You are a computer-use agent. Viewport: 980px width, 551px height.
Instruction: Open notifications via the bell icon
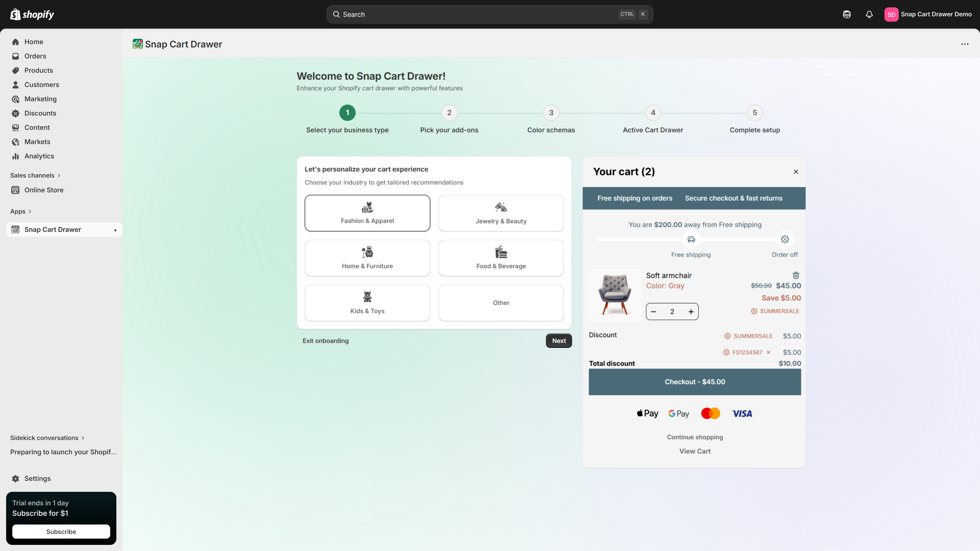869,14
